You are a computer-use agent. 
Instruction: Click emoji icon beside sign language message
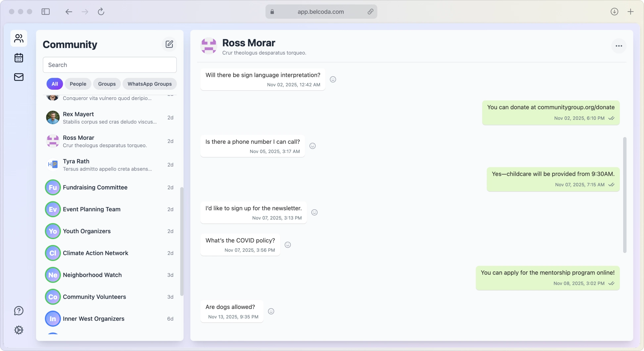tap(333, 79)
